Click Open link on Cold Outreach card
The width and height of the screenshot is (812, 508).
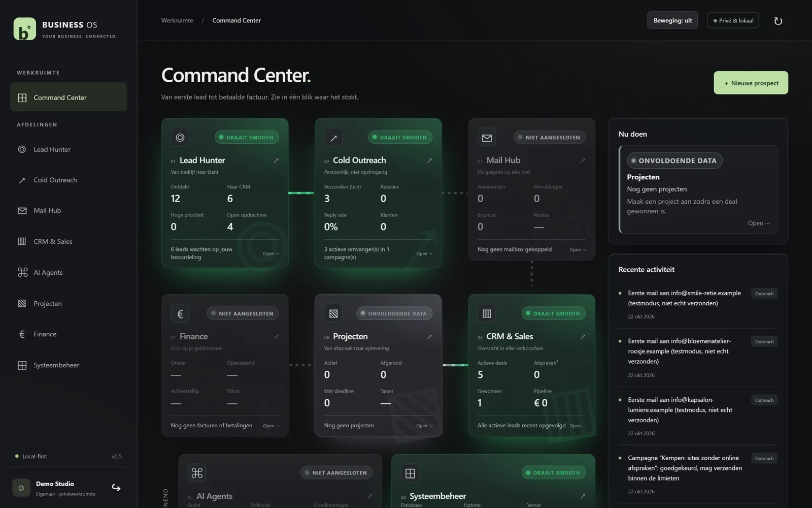coord(424,253)
